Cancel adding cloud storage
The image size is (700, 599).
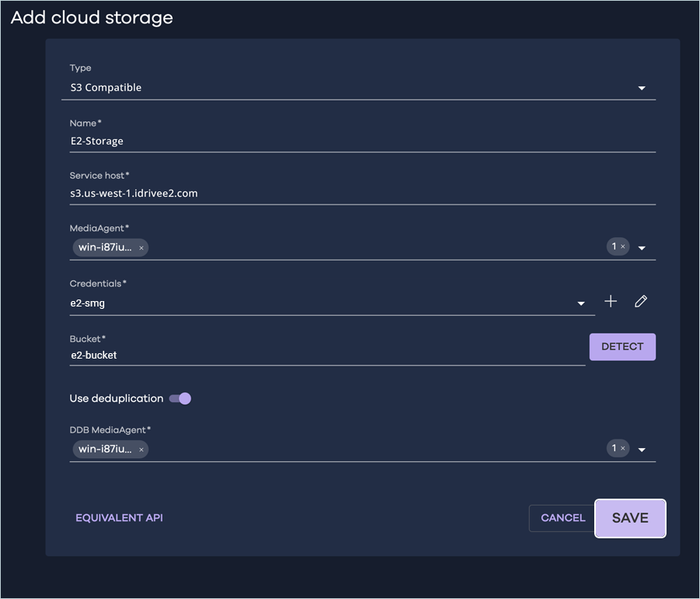point(562,518)
